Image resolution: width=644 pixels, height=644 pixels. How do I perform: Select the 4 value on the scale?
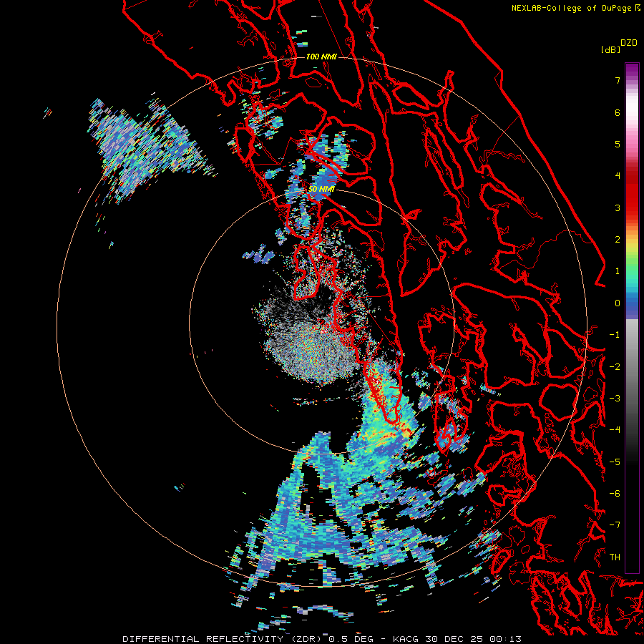pyautogui.click(x=618, y=176)
